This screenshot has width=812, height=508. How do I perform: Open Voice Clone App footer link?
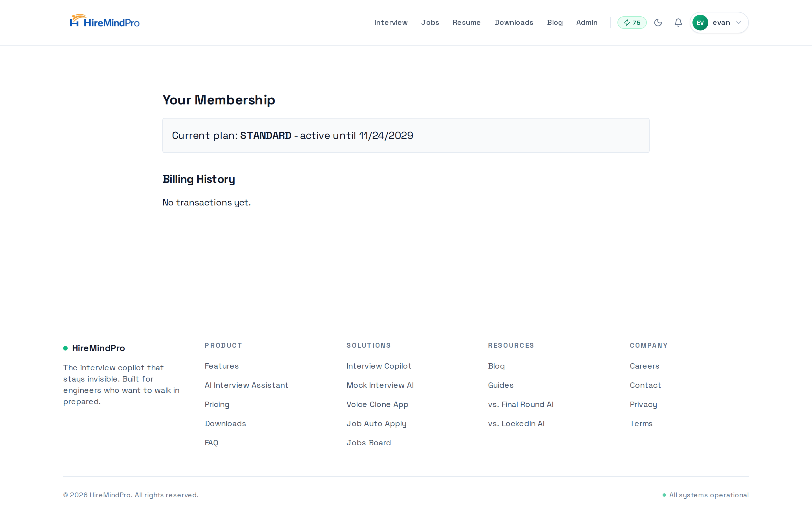point(377,404)
